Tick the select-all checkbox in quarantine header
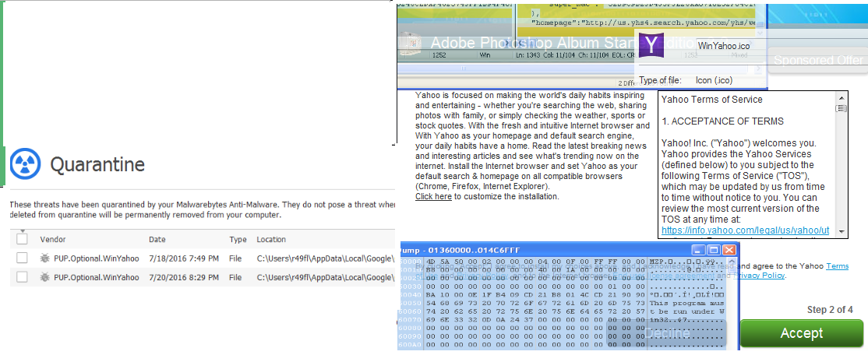This screenshot has height=355, width=868. (22, 239)
